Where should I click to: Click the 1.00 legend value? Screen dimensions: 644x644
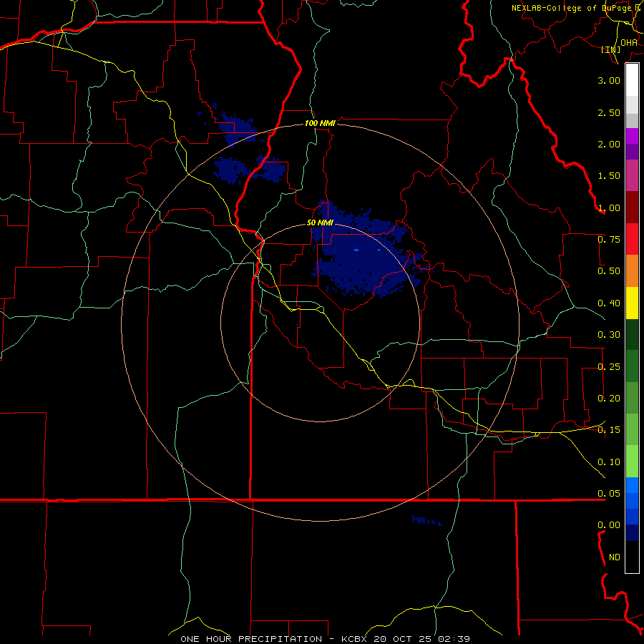tap(609, 208)
